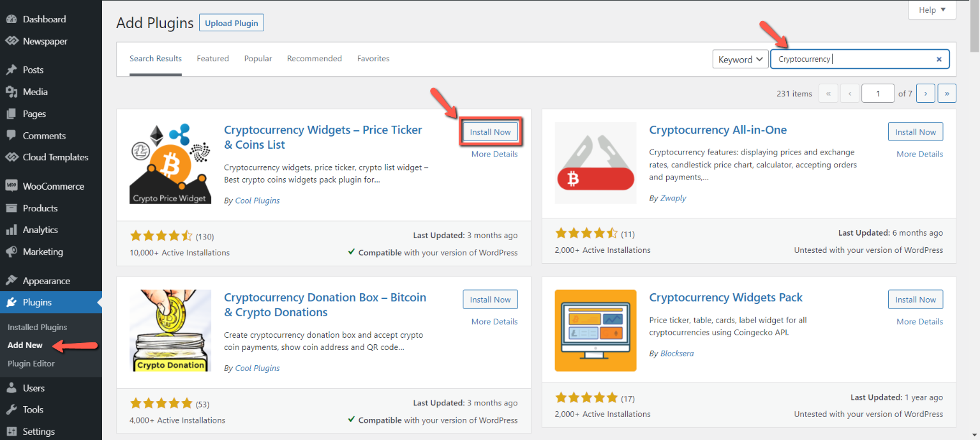Click the Upload Plugin button
Image resolution: width=980 pixels, height=440 pixels.
point(232,23)
